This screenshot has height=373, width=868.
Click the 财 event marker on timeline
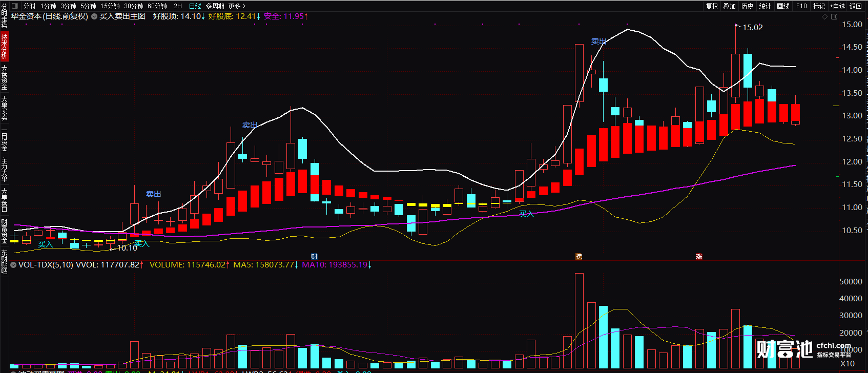tap(314, 256)
